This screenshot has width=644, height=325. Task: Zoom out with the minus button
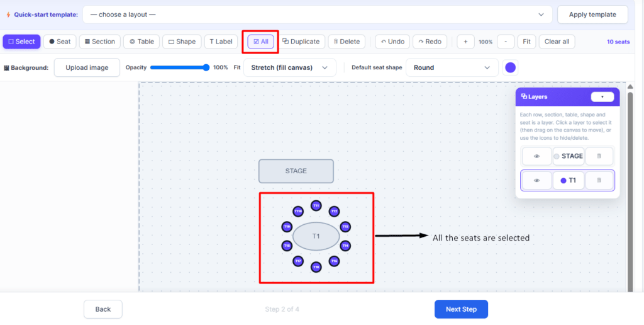click(x=506, y=42)
